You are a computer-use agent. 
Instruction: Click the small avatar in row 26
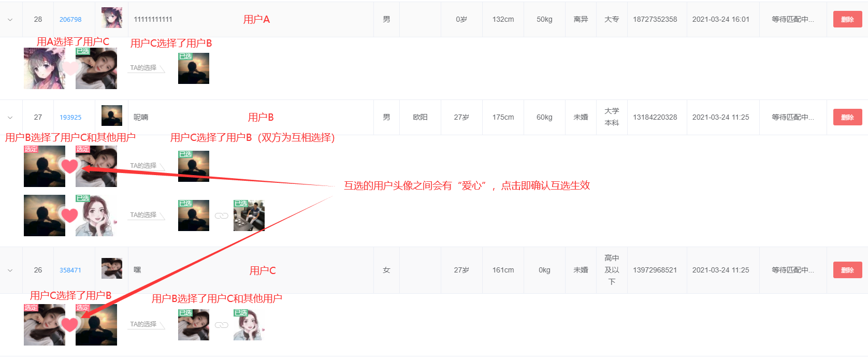[112, 268]
